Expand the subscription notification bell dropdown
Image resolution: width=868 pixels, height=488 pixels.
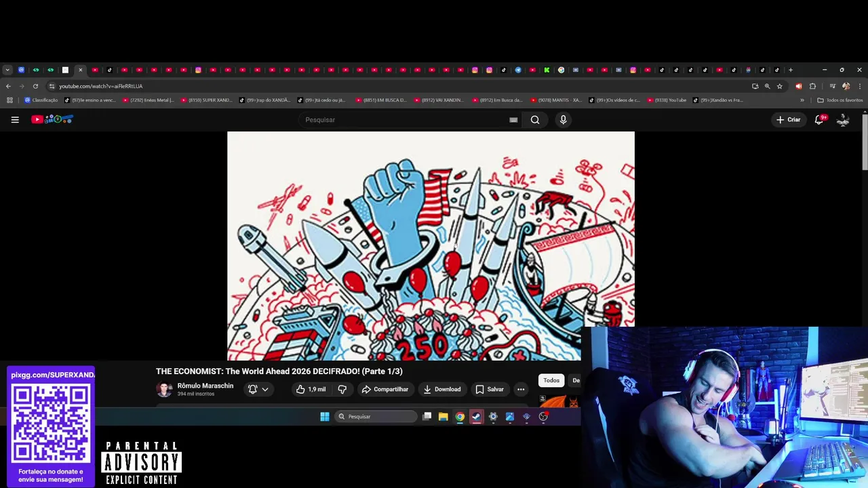(x=258, y=389)
